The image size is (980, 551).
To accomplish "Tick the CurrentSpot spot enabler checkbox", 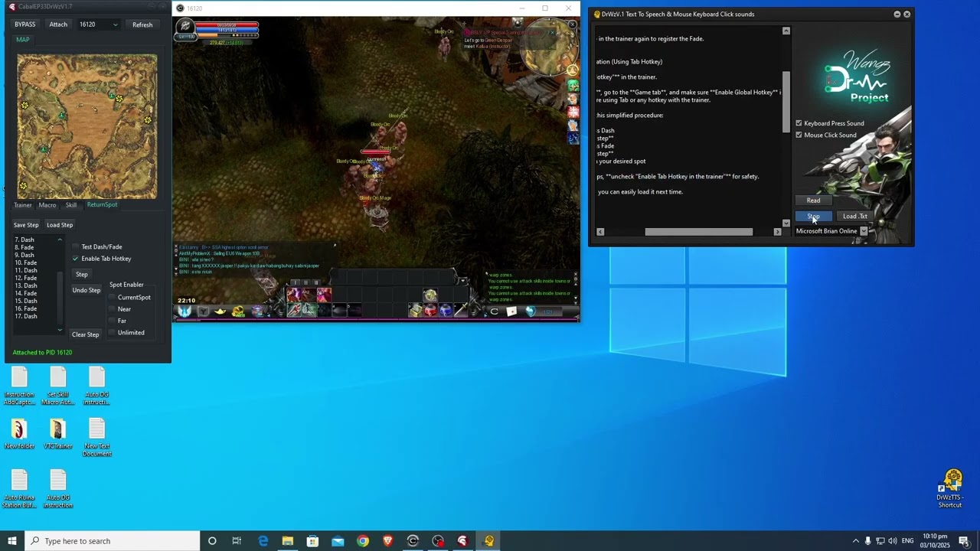I will (x=112, y=297).
